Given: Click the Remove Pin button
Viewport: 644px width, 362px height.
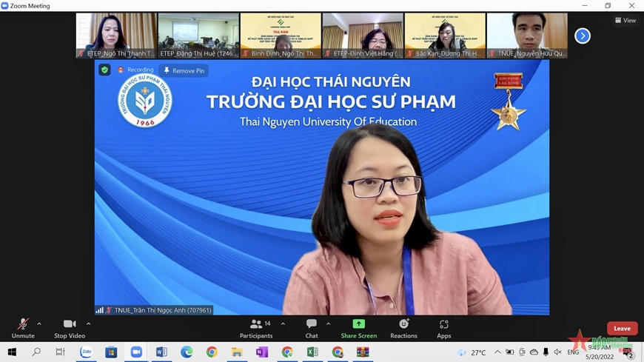Looking at the screenshot, I should [184, 70].
